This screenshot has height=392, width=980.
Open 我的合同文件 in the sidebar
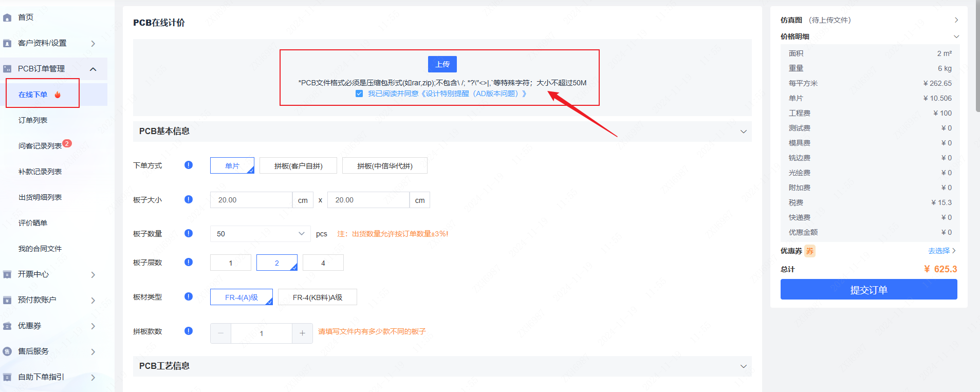[40, 249]
